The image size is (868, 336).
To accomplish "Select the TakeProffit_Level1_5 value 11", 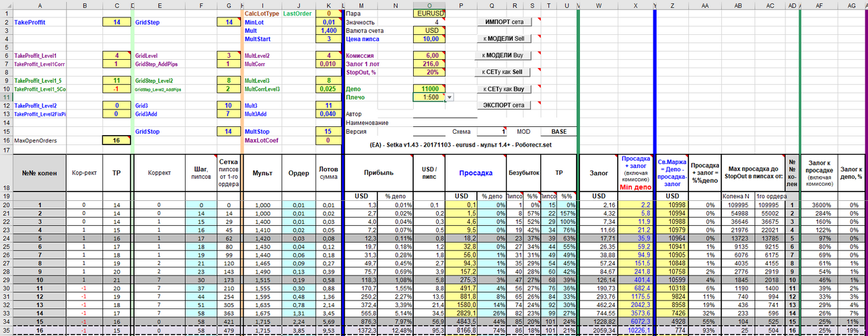I will [116, 81].
